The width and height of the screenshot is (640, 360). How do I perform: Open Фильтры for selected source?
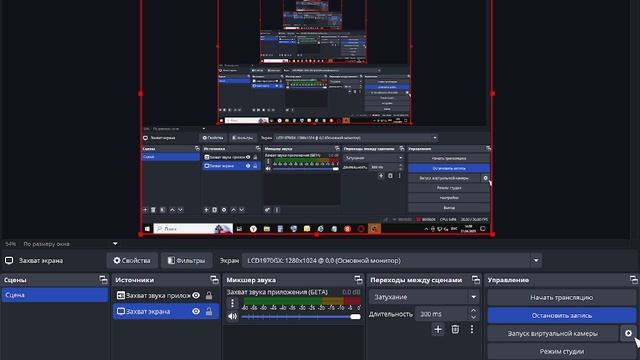[x=187, y=260]
